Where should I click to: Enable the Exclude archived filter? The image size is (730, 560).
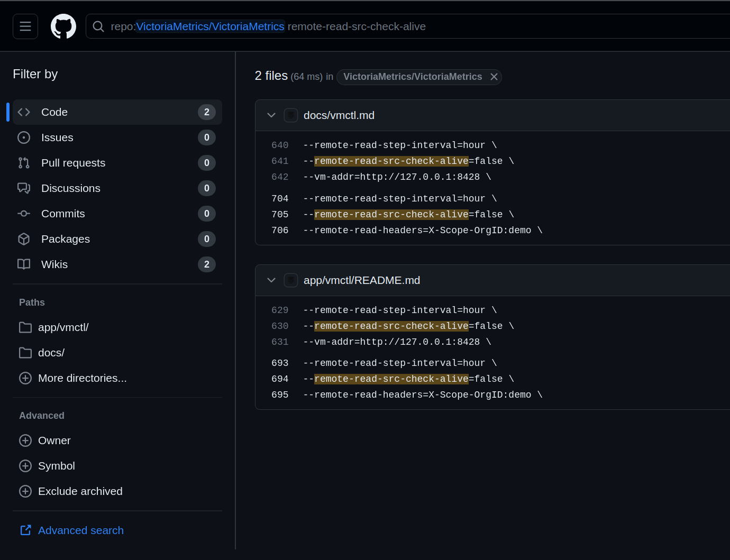pyautogui.click(x=80, y=491)
